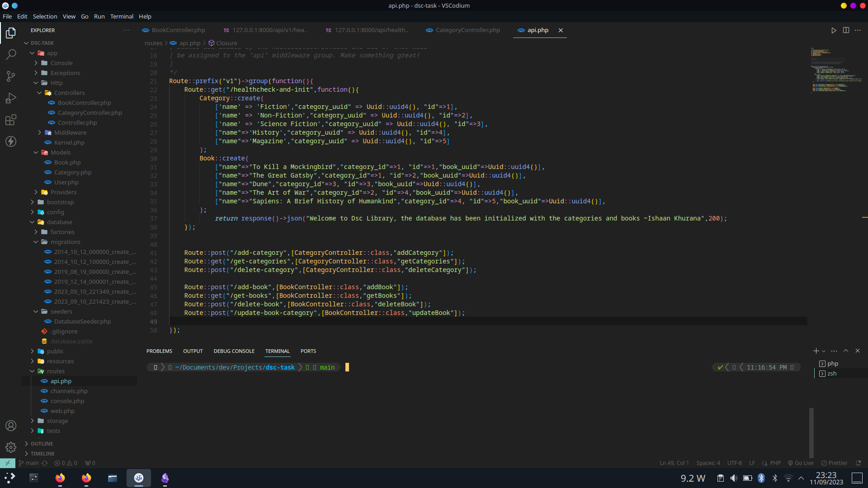Screen dimensions: 868x488
Task: Open DatabaseSeeder.php in explorer
Action: (82, 322)
